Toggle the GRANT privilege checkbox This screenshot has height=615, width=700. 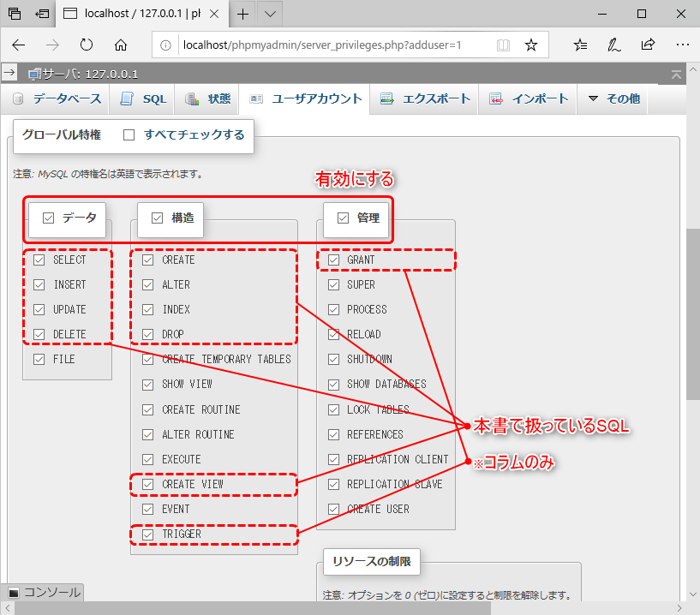point(333,260)
